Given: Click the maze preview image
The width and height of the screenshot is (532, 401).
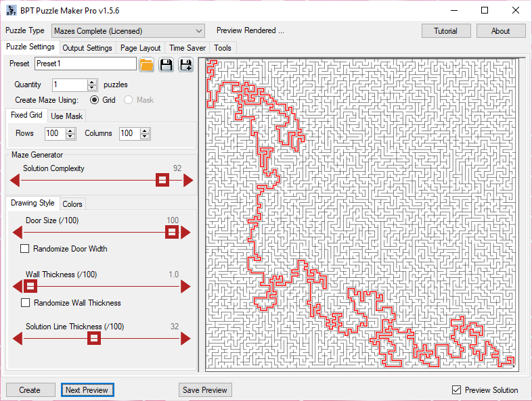Looking at the screenshot, I should [x=362, y=214].
